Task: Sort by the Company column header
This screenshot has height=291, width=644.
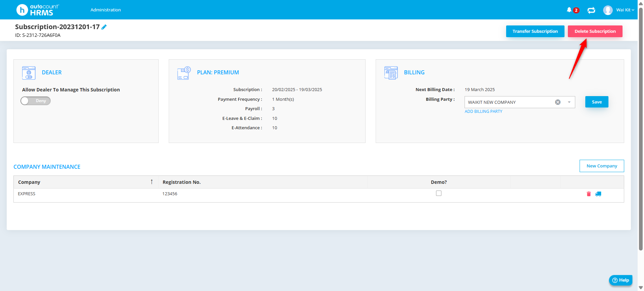Action: (x=86, y=182)
